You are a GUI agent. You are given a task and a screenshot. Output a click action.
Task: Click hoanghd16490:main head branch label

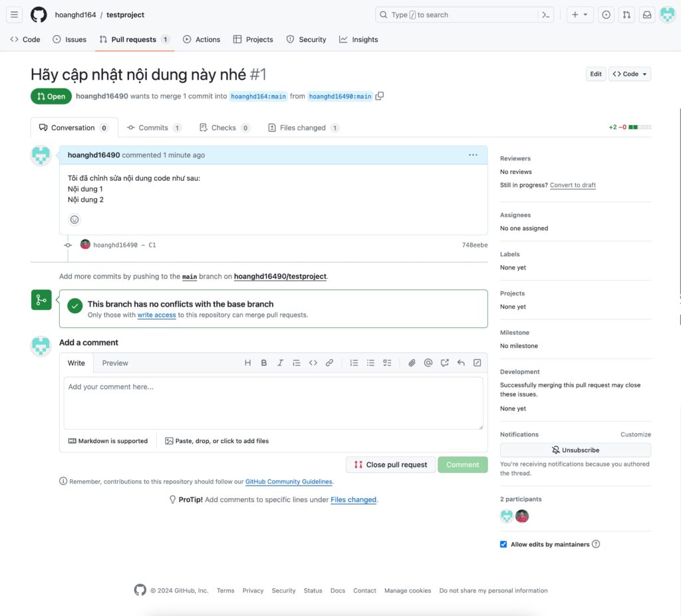(340, 96)
